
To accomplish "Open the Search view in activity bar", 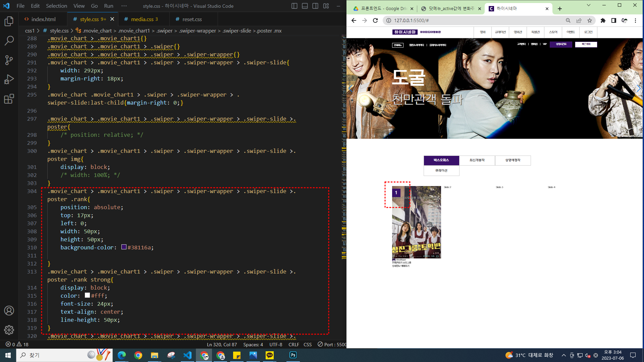I will pyautogui.click(x=9, y=41).
